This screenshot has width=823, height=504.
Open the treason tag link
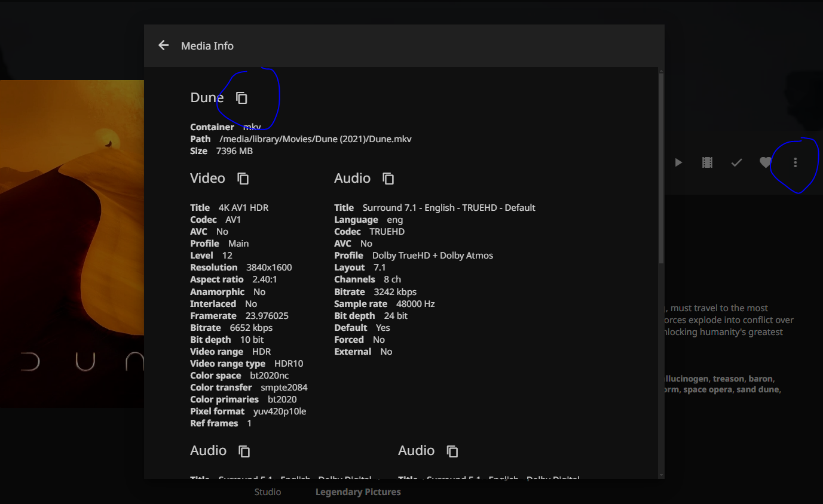click(729, 379)
